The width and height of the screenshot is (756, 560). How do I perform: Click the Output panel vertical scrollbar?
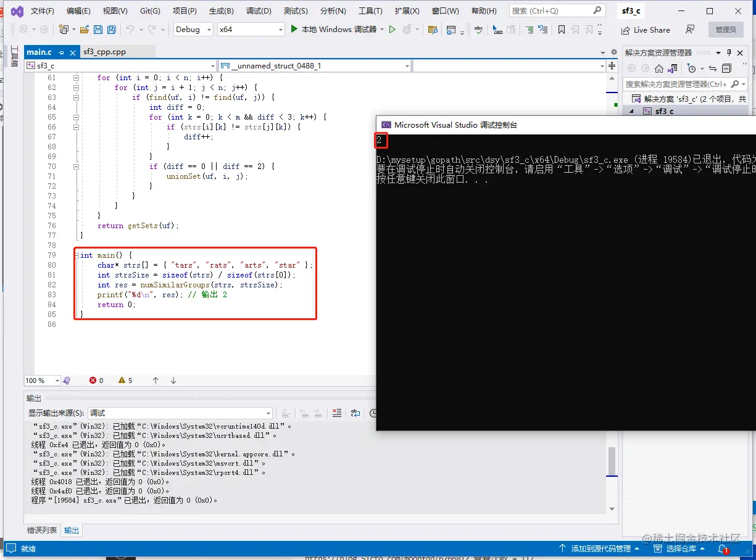(612, 461)
